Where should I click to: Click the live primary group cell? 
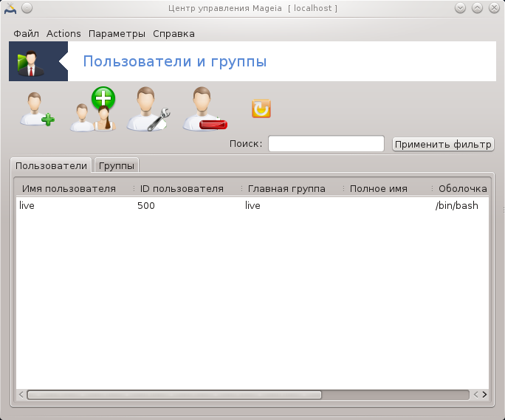pos(252,205)
